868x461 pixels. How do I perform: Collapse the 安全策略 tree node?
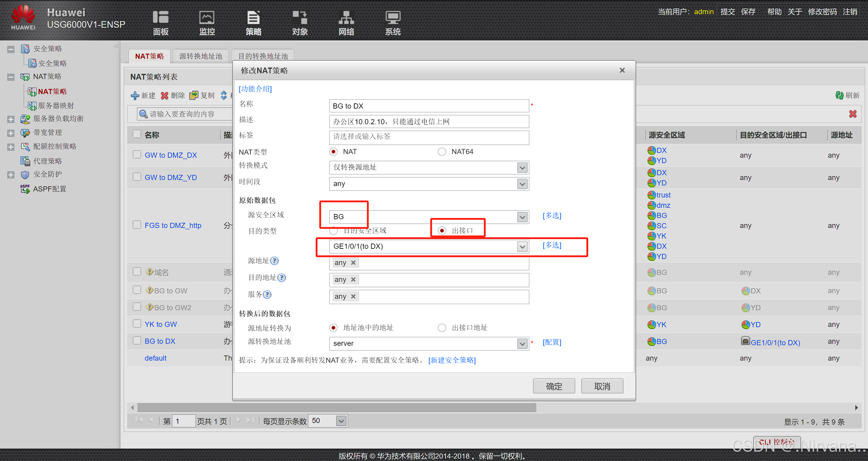click(x=11, y=49)
